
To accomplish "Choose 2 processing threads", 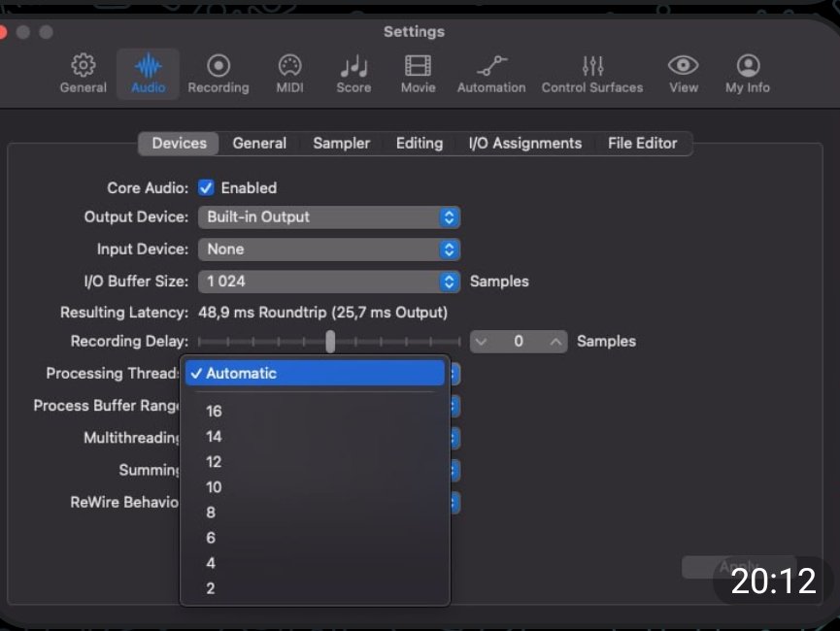I will click(x=315, y=588).
